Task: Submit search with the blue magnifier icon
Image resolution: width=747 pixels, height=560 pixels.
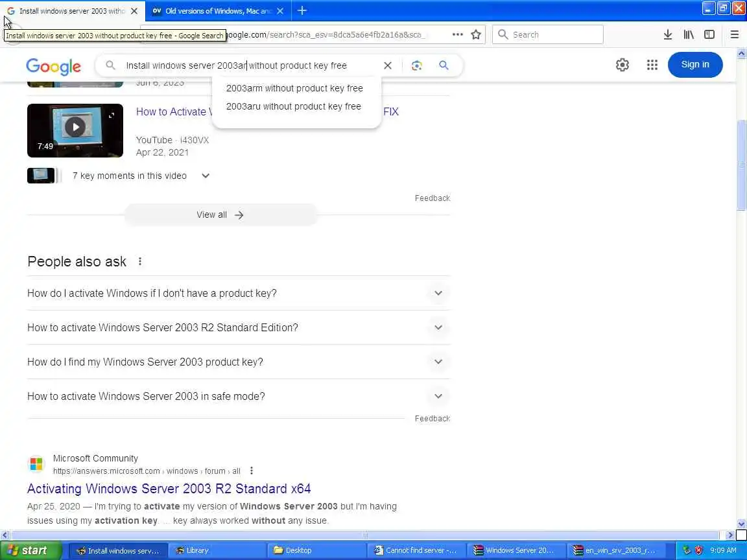Action: [x=444, y=65]
